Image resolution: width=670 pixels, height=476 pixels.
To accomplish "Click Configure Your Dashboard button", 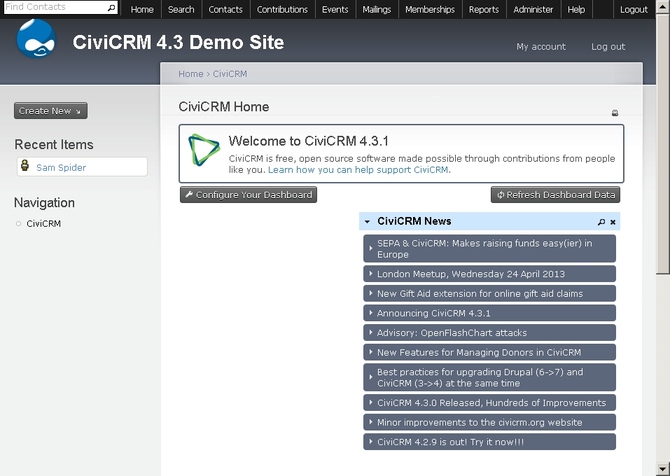I will 248,195.
